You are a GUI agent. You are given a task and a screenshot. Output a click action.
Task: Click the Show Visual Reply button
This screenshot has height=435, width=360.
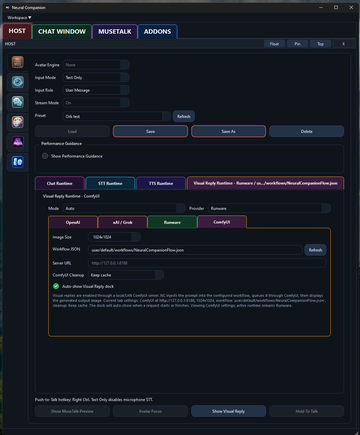(x=229, y=411)
